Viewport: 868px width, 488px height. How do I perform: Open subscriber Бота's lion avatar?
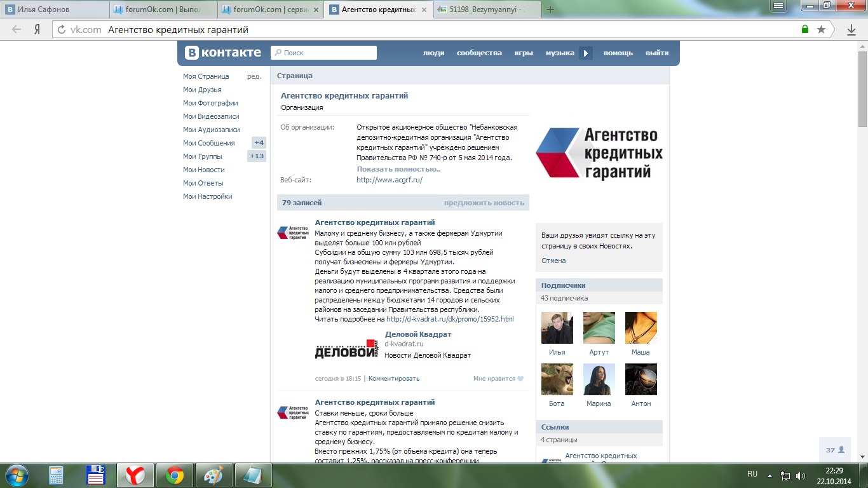(557, 379)
